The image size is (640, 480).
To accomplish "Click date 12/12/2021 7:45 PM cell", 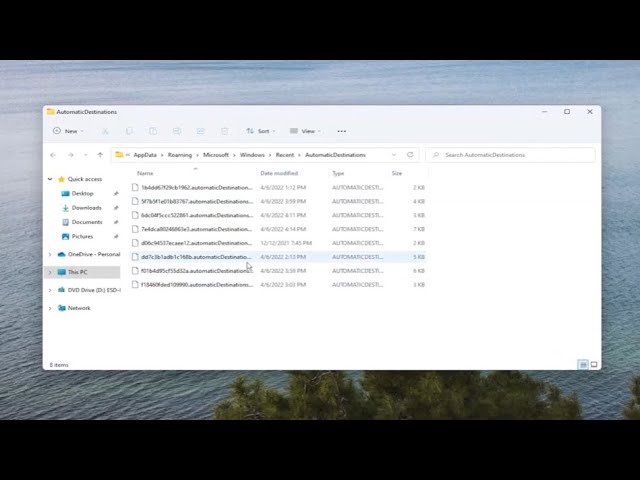I will click(x=286, y=243).
